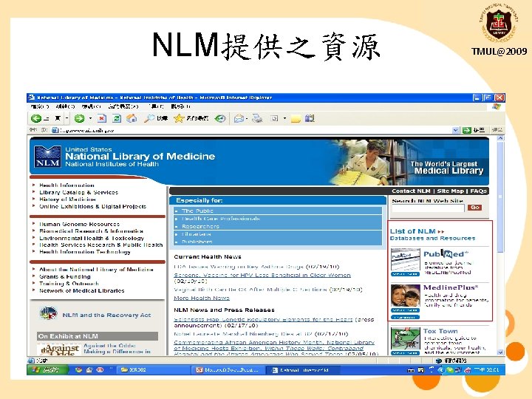Open Health Information link
The image size is (532, 399).
(66, 185)
